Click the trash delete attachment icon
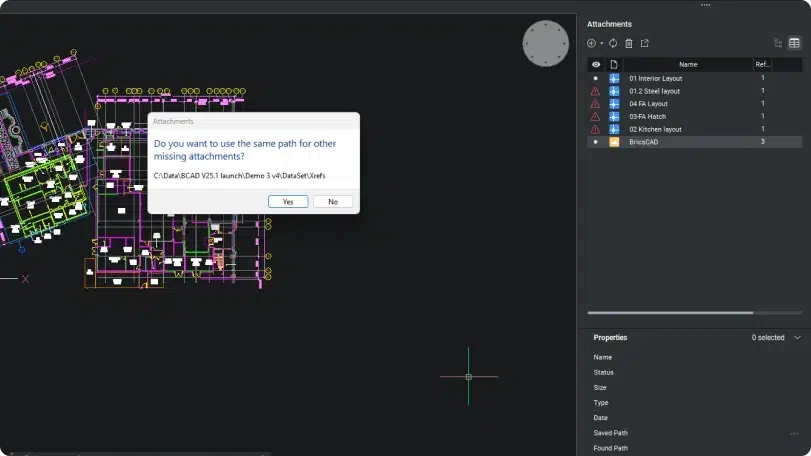Viewport: 811px width, 456px height. pyautogui.click(x=629, y=43)
